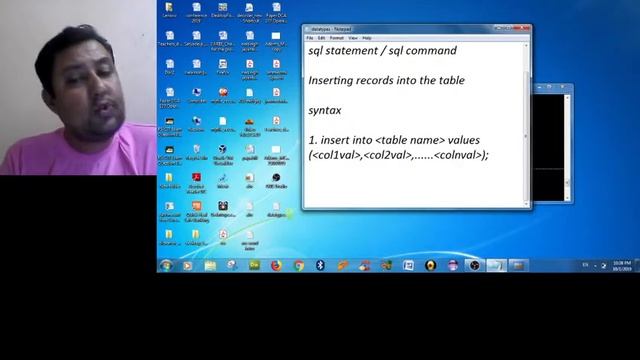Place cursor in 'Inserting records into the table'
This screenshot has height=360, width=640.
386,80
